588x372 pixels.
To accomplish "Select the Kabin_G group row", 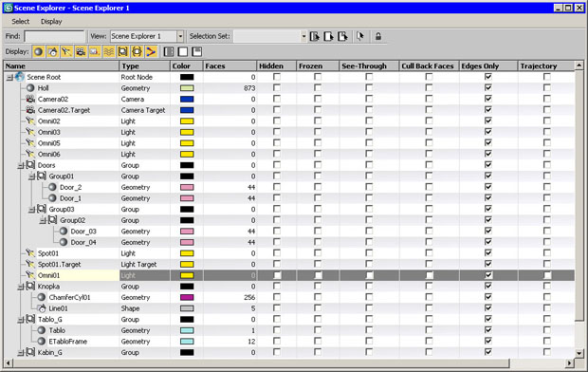I will point(289,352).
